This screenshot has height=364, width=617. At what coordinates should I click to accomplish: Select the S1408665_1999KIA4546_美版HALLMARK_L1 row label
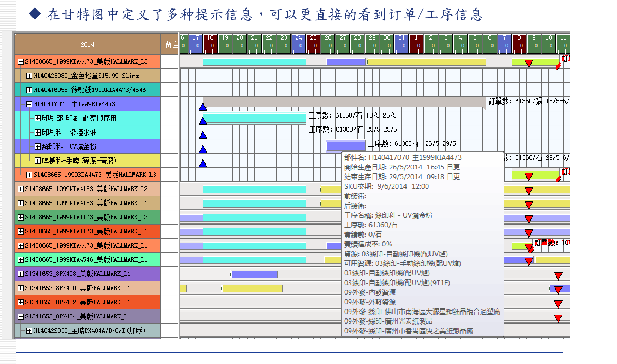86,260
